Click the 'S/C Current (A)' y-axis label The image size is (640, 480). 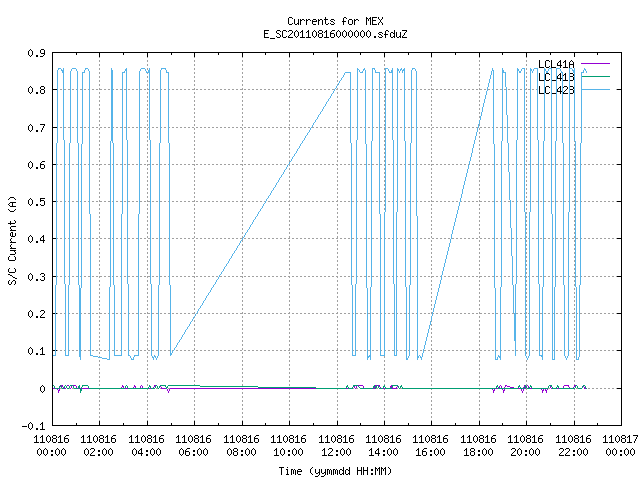tap(12, 241)
